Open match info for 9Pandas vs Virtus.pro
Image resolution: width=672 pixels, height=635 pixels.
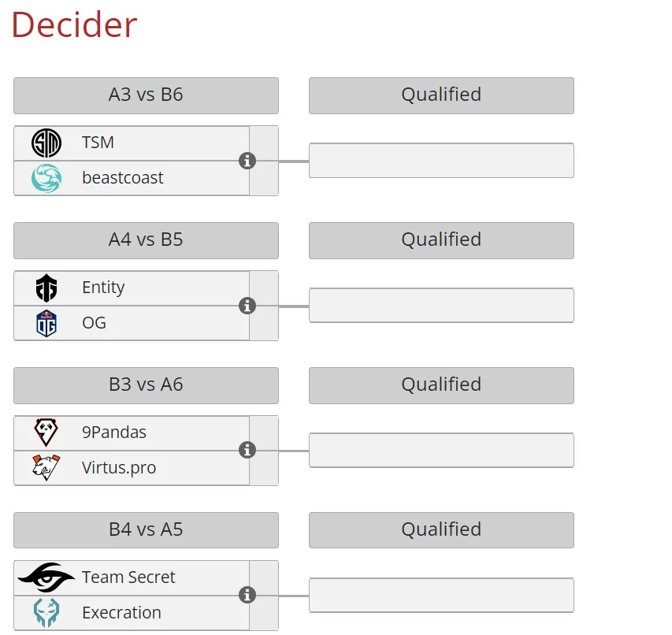pyautogui.click(x=247, y=451)
